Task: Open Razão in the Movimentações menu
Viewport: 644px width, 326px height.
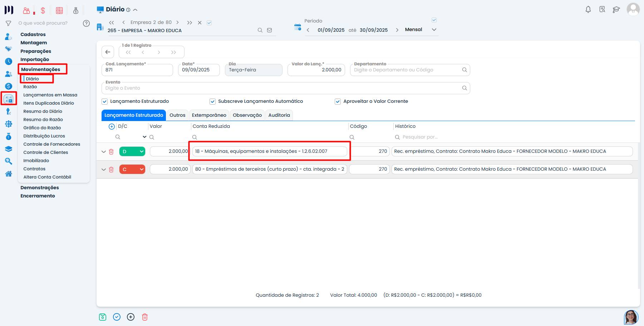Action: click(30, 87)
